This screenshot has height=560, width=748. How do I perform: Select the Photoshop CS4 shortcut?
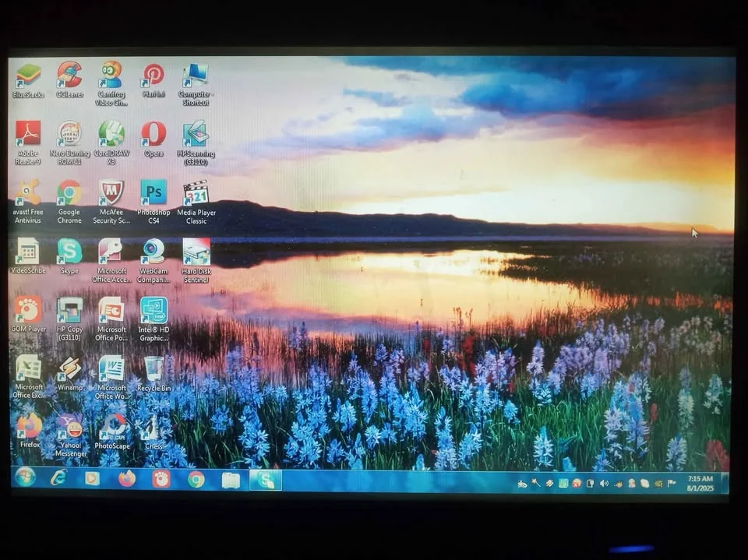[153, 202]
